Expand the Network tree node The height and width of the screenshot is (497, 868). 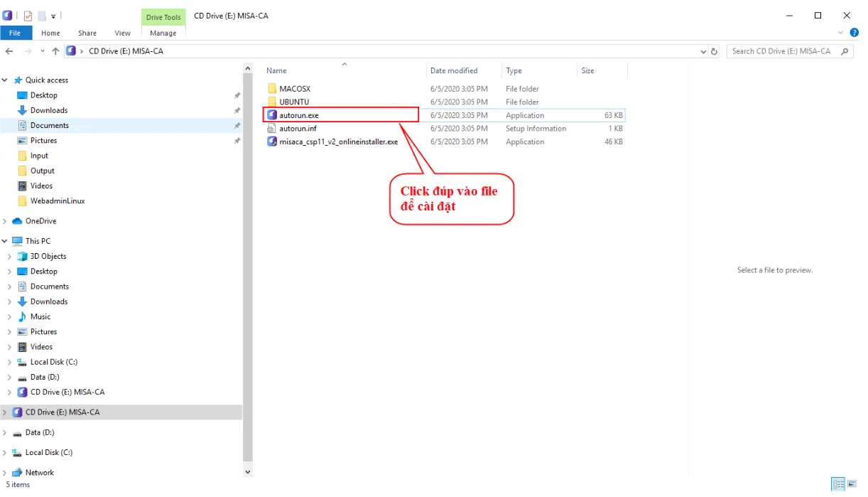pos(5,473)
